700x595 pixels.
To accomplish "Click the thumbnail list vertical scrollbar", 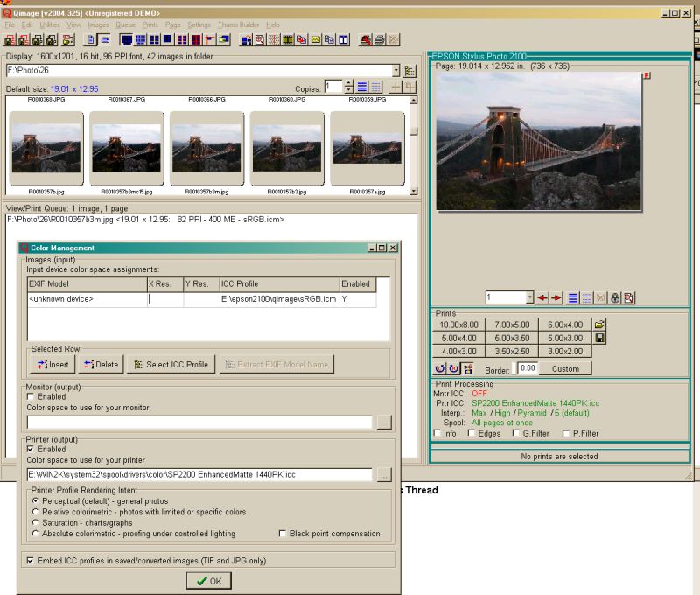I will pyautogui.click(x=413, y=131).
